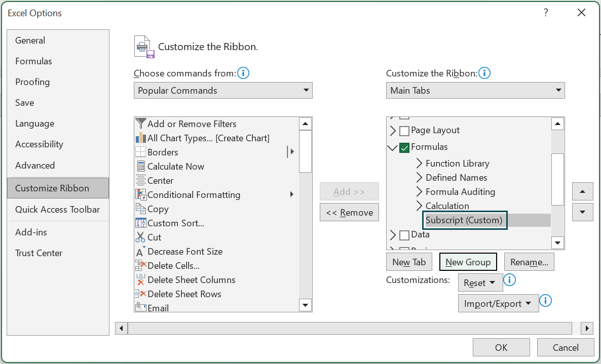Click the help question mark icon
The width and height of the screenshot is (601, 364).
(x=546, y=13)
